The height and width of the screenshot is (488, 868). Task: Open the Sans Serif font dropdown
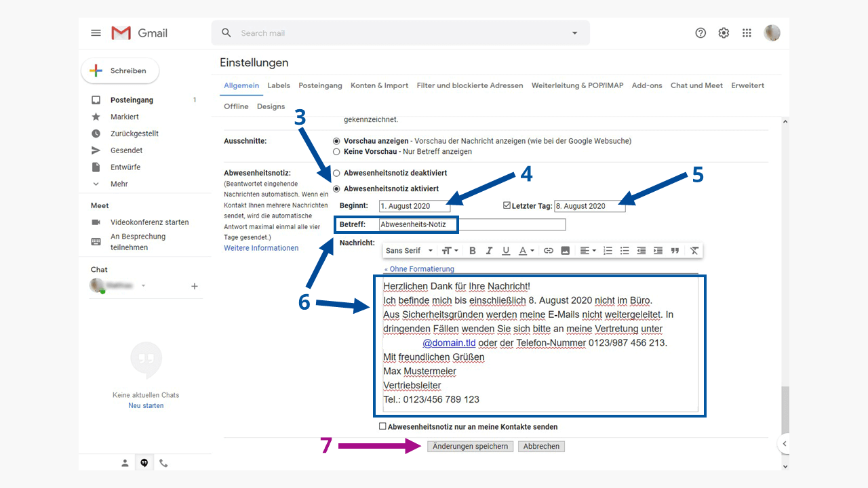pos(409,251)
